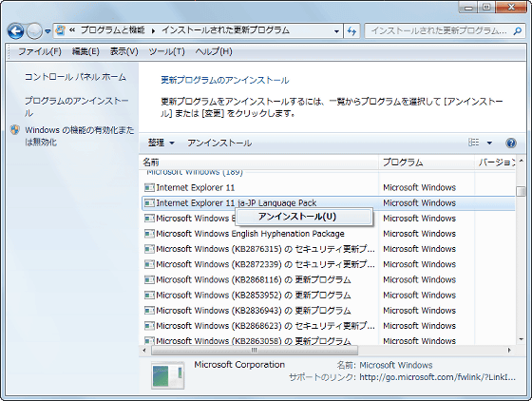The width and height of the screenshot is (532, 401).
Task: Click icon beside KB2853952 entry
Action: click(149, 295)
